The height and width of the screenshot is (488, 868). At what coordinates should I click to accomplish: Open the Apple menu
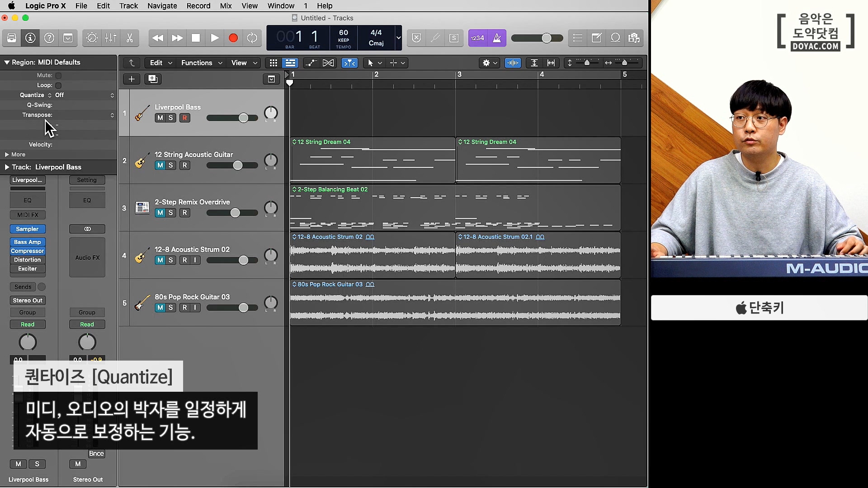(x=12, y=6)
